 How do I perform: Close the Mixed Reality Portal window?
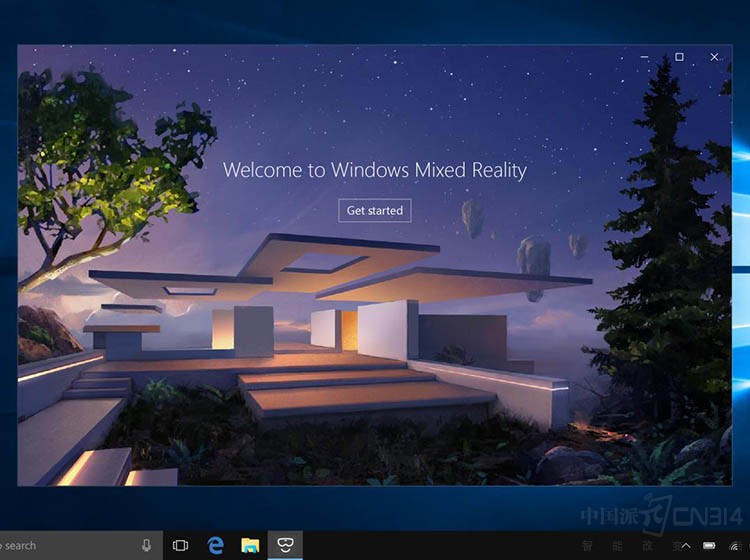[x=714, y=57]
